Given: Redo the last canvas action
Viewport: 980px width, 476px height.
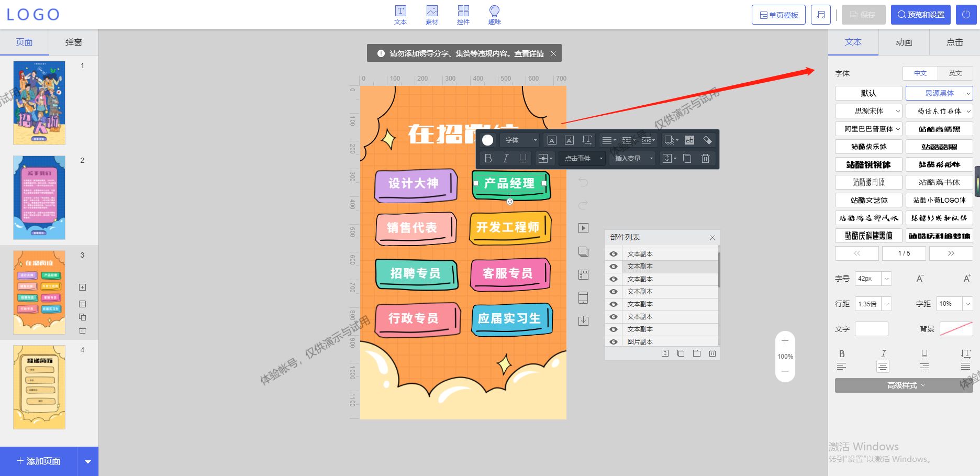Looking at the screenshot, I should (583, 205).
